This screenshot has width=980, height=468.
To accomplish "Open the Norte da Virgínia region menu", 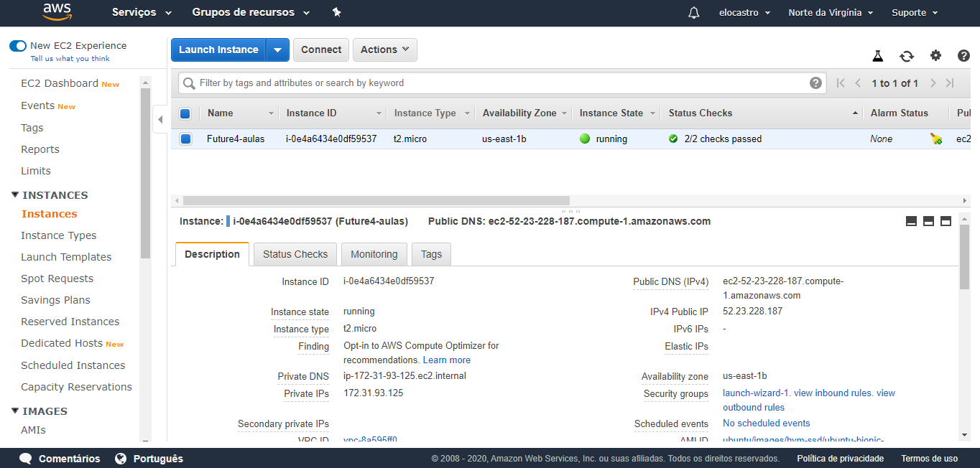I will click(831, 12).
